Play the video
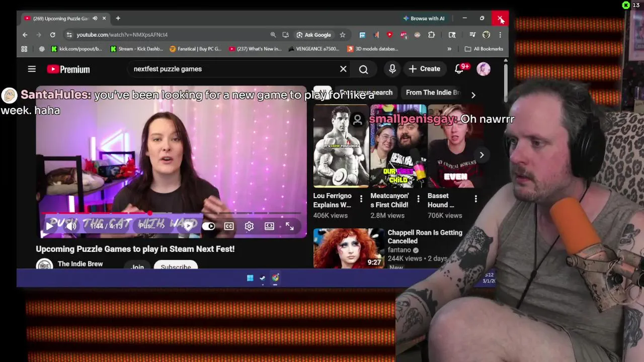Viewport: 644px width, 362px height. [x=50, y=226]
